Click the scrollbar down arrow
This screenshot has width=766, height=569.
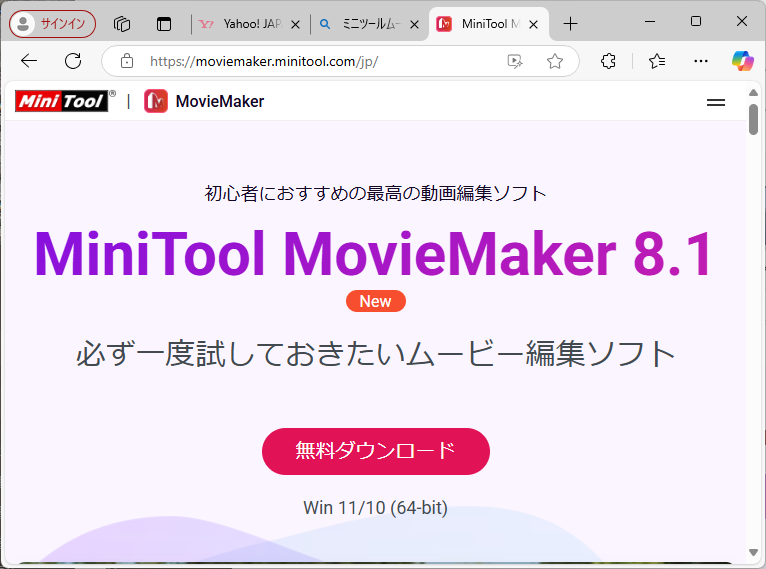tap(753, 552)
